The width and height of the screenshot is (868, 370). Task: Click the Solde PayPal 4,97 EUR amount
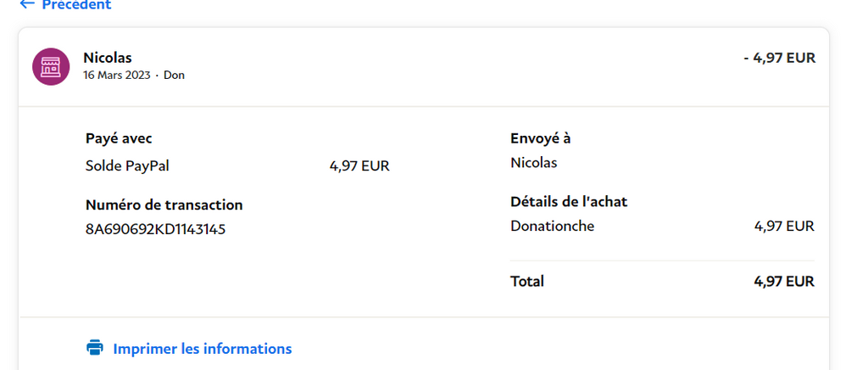pyautogui.click(x=359, y=165)
